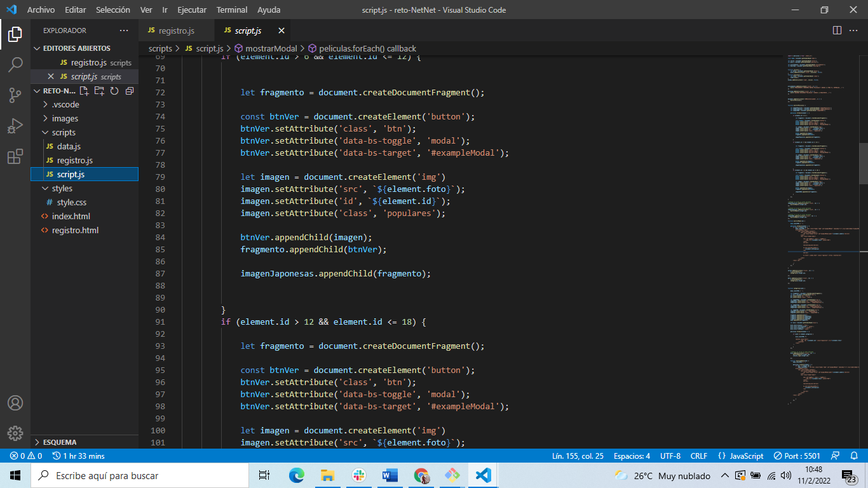Create a new folder in RETO-N folder
868x488 pixels.
click(x=99, y=91)
